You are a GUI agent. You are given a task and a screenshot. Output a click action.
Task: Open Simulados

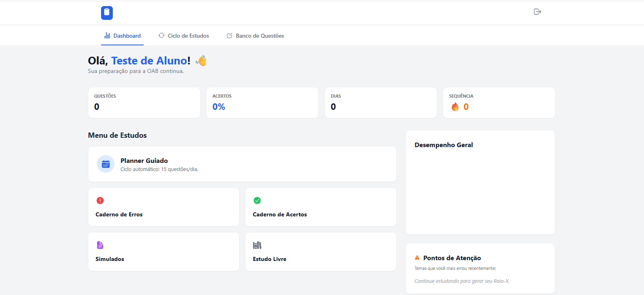pyautogui.click(x=164, y=252)
